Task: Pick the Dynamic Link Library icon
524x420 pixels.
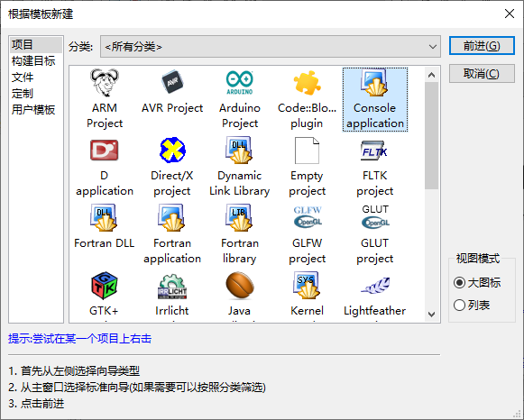Action: click(x=239, y=150)
